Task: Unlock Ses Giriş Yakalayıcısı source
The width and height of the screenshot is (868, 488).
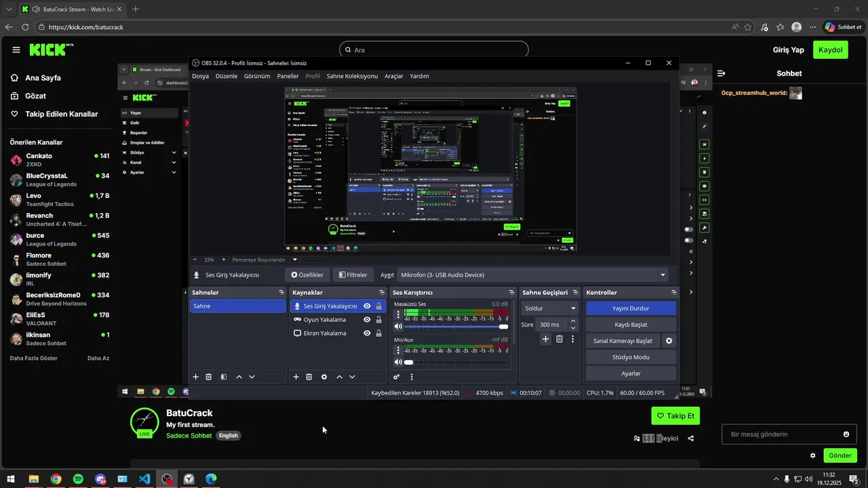Action: pos(378,306)
